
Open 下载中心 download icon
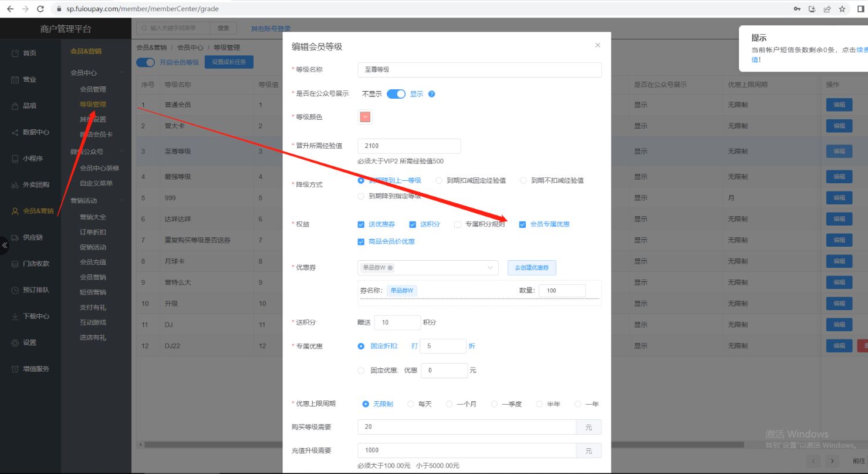(x=16, y=317)
